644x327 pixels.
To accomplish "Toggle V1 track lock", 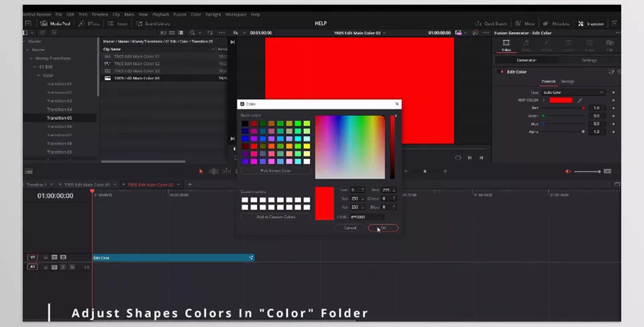I will (46, 257).
